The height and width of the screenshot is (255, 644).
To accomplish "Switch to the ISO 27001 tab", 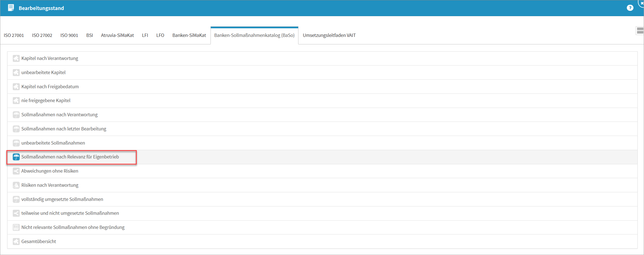I will (14, 36).
